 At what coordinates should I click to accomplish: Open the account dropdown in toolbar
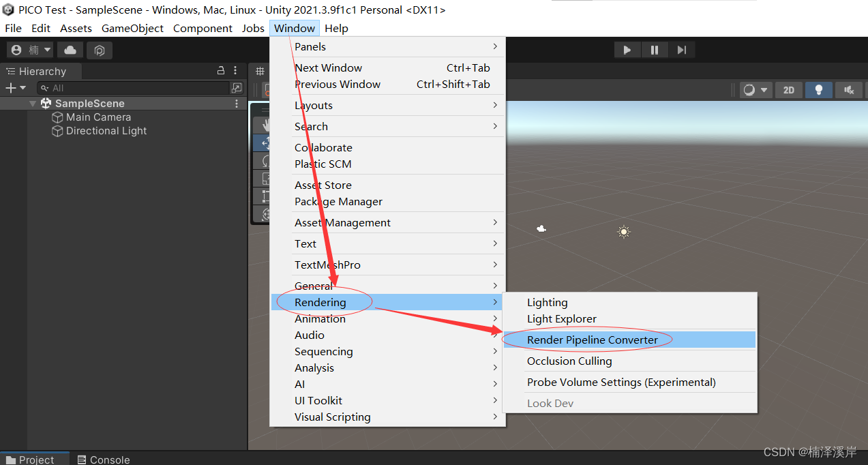[30, 50]
